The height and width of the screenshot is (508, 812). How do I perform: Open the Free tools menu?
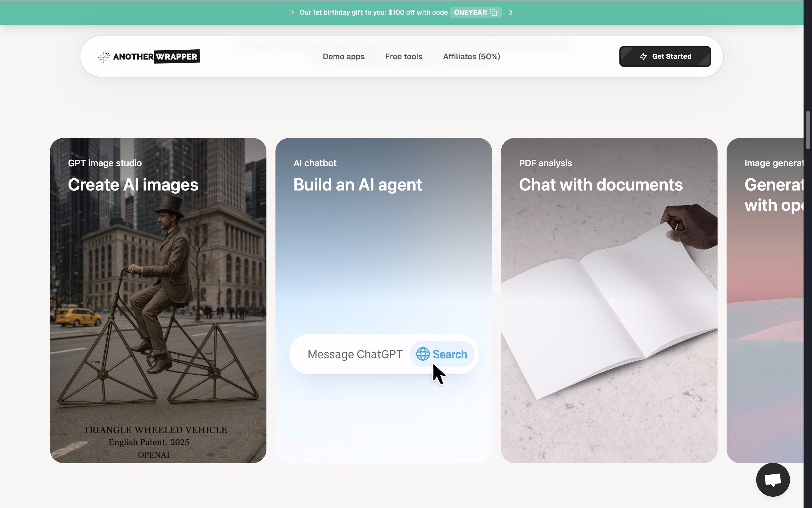pos(404,56)
